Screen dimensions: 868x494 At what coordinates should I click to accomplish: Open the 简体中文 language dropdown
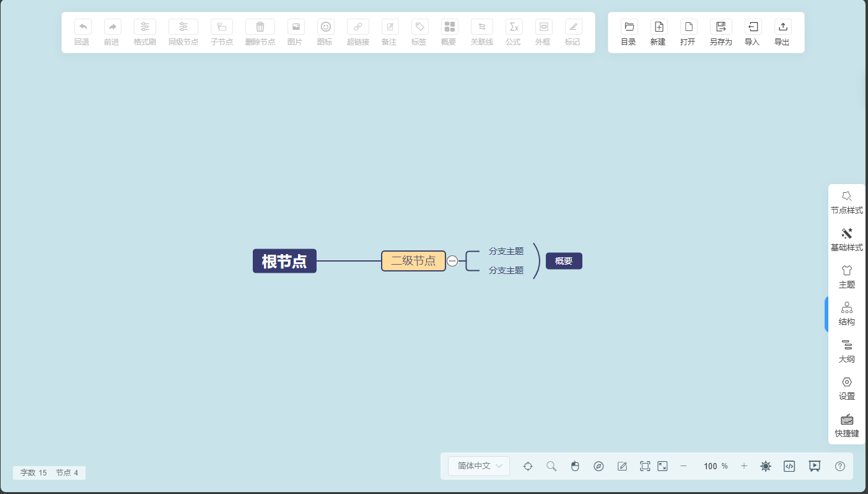tap(479, 466)
